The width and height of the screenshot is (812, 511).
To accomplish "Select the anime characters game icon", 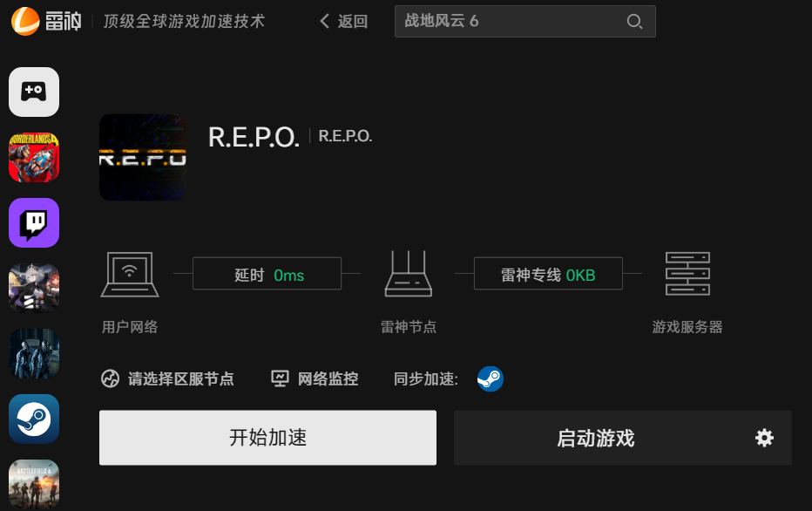I will coord(34,288).
